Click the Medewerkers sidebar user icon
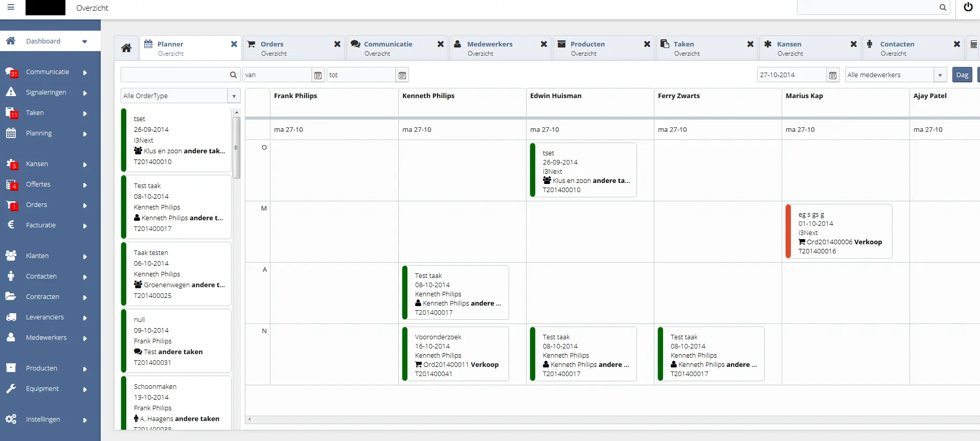 (x=11, y=337)
